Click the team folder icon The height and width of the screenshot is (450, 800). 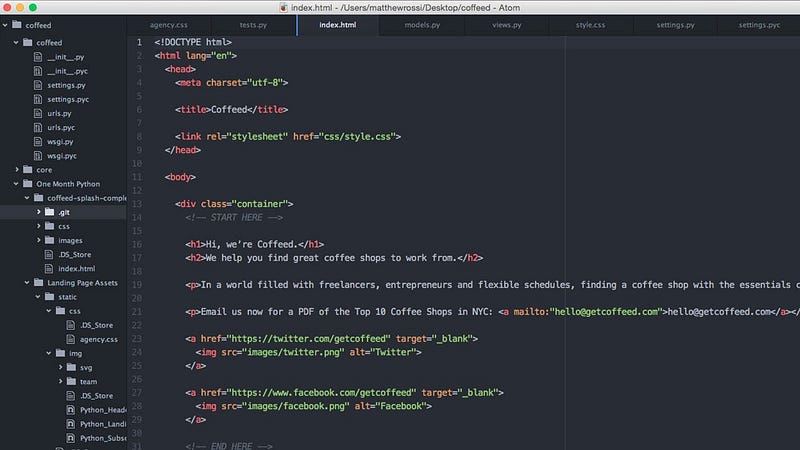coord(71,381)
